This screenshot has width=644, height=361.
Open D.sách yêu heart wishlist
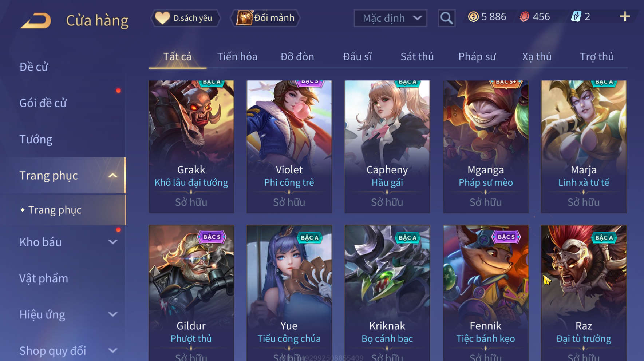[x=185, y=18]
